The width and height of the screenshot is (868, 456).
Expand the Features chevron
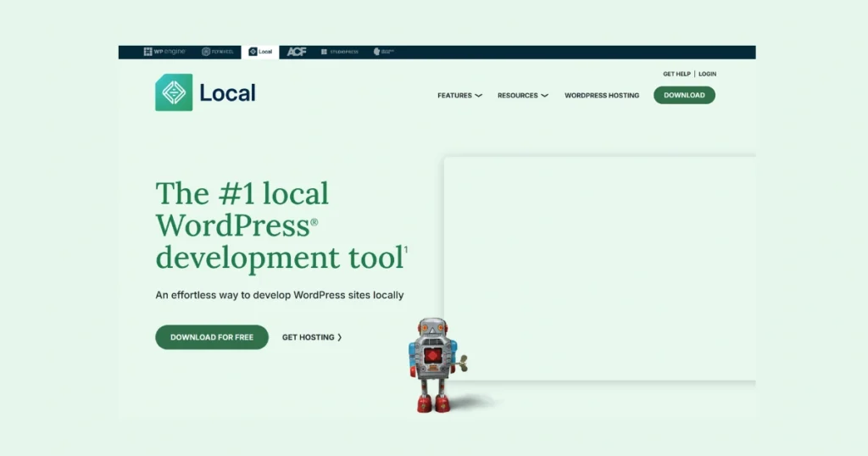click(479, 96)
